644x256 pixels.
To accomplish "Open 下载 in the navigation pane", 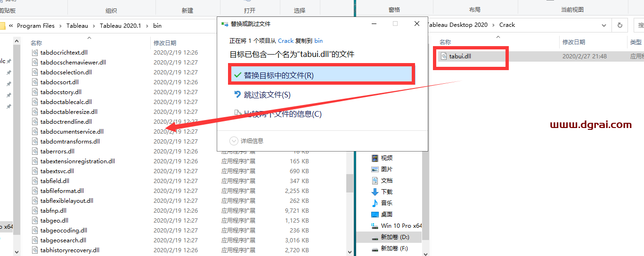I will (x=387, y=192).
